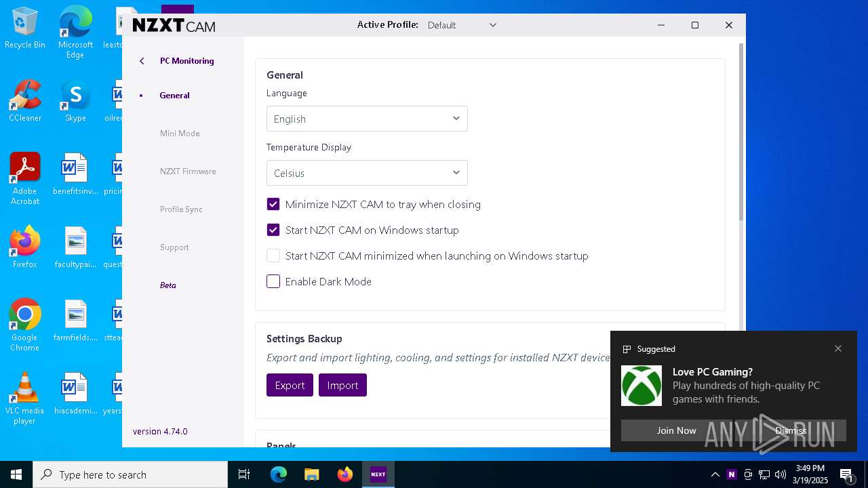The height and width of the screenshot is (488, 868).
Task: Open the farmfields image file icon
Action: click(75, 321)
